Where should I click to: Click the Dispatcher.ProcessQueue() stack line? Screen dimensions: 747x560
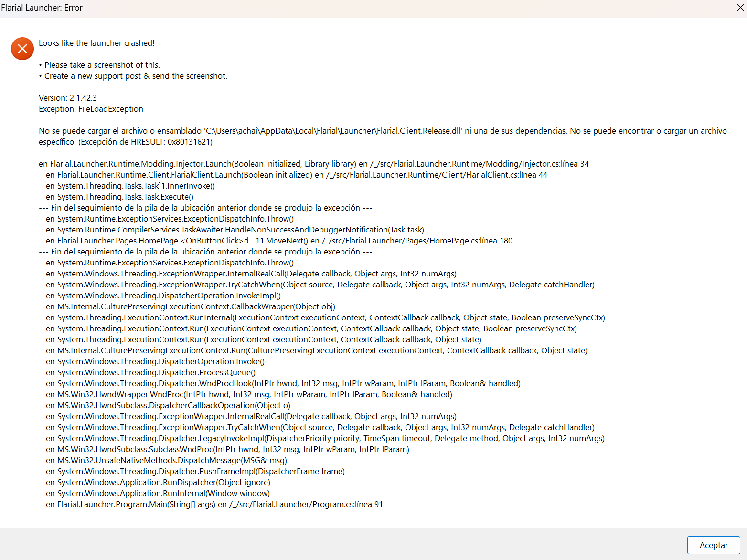pyautogui.click(x=150, y=372)
